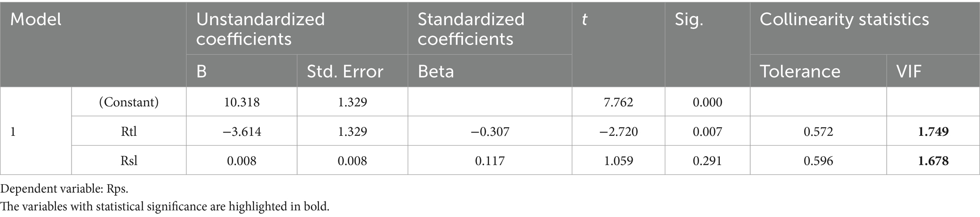Click the Tolerance subheader
The image size is (980, 217).
(800, 71)
